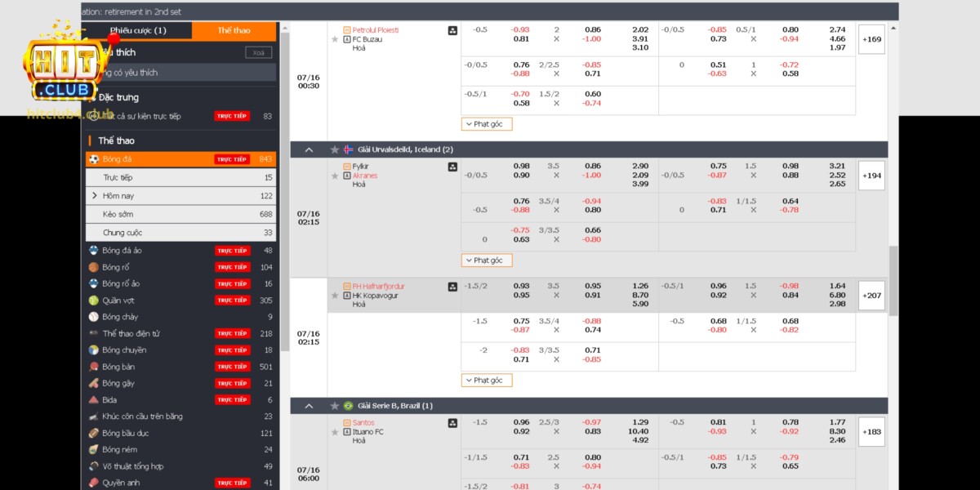Expand Phạt góc under FH Hafnarfjordur match
Image resolution: width=980 pixels, height=490 pixels.
[x=488, y=381]
